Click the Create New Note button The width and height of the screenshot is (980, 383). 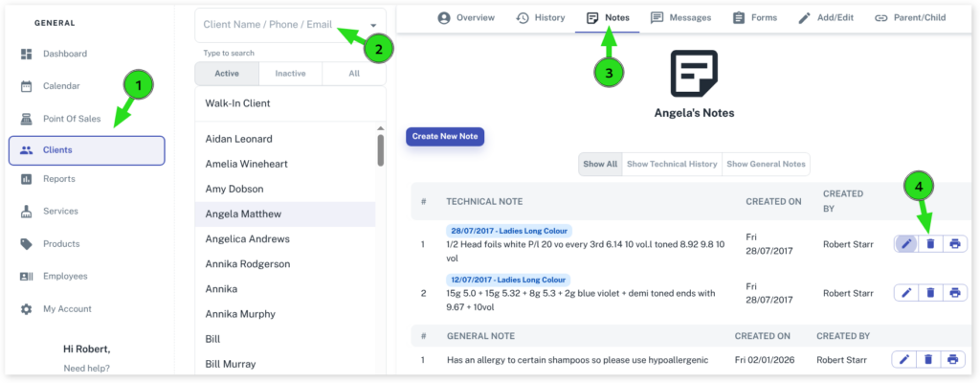(445, 137)
